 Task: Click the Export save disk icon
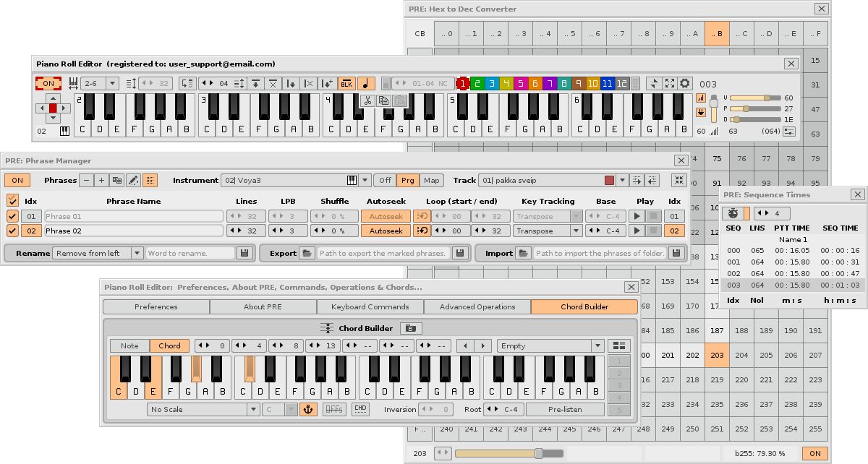tap(459, 254)
